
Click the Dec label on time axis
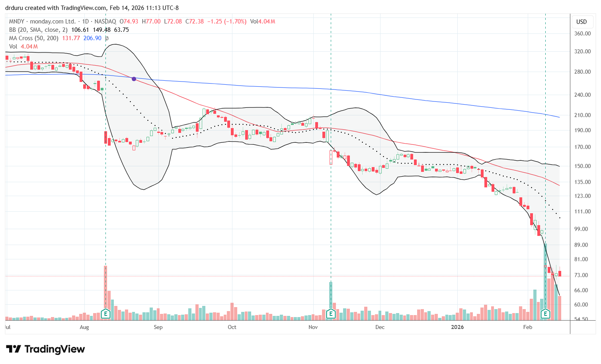click(380, 327)
